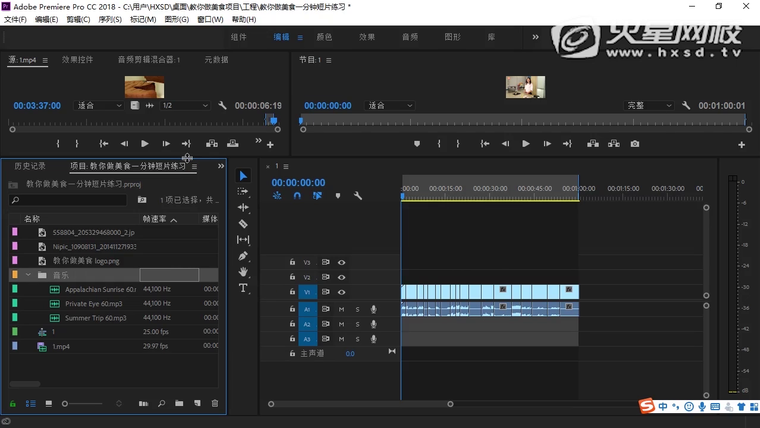Image resolution: width=760 pixels, height=428 pixels.
Task: Click the project panel thumbnail zoom slider
Action: point(66,403)
